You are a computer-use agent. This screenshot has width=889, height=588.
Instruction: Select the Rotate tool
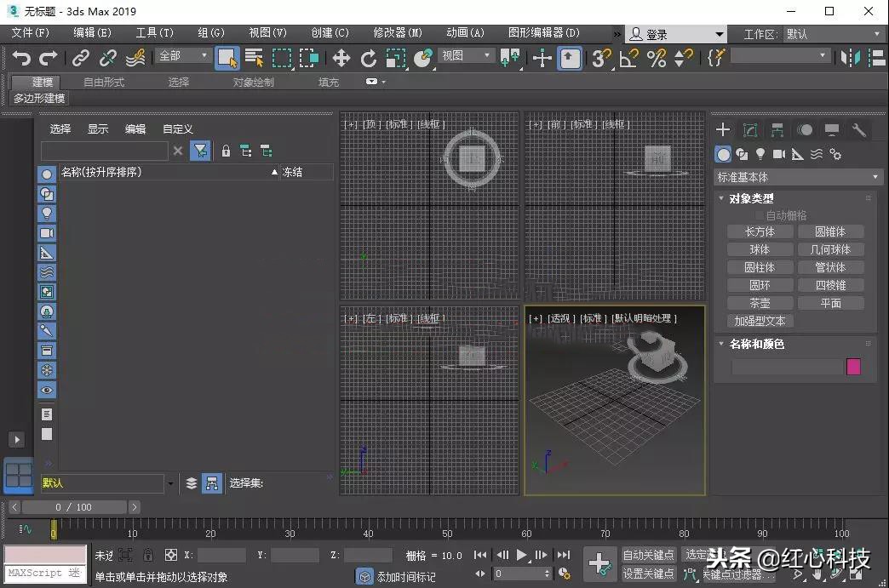pyautogui.click(x=370, y=59)
